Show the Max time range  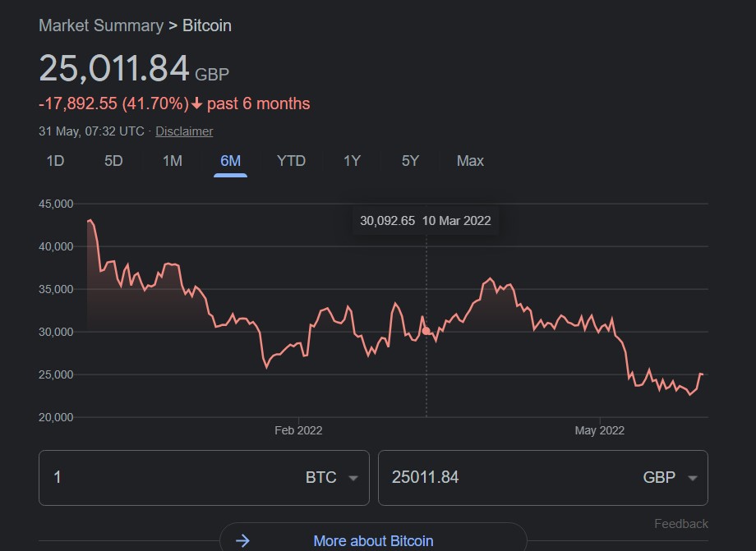click(x=470, y=161)
